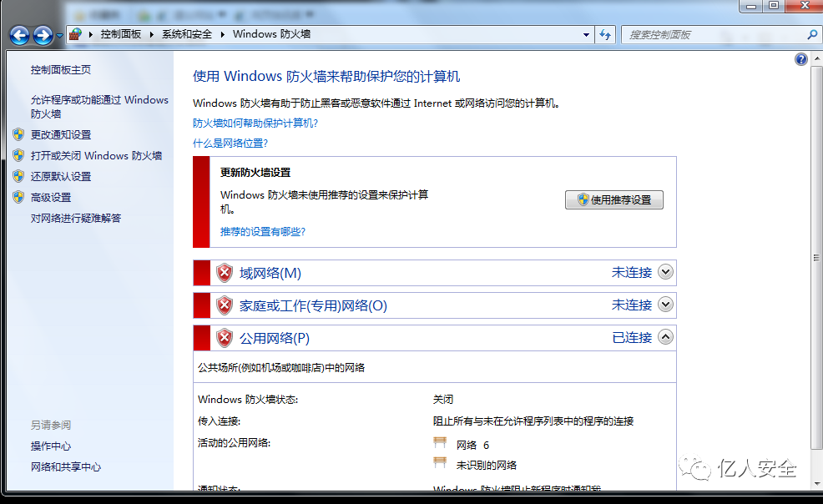823x504 pixels.
Task: Collapse the 公用网络 section chevron
Action: pos(665,337)
